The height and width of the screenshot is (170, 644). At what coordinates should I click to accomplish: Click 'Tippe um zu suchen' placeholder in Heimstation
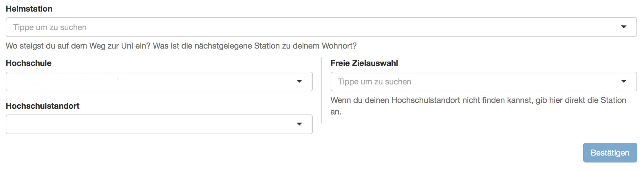click(50, 27)
